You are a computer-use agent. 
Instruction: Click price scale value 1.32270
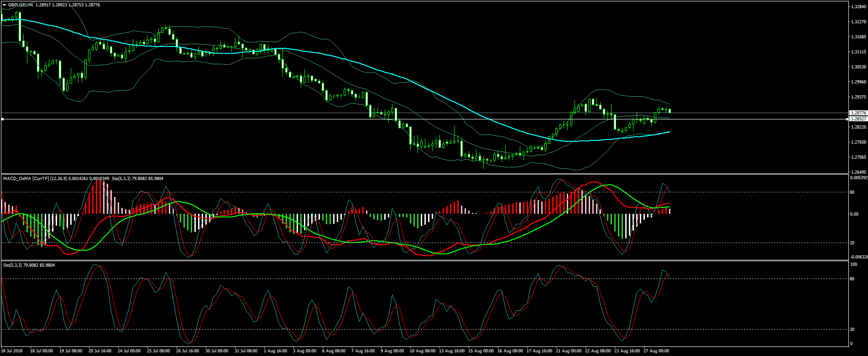tap(858, 22)
